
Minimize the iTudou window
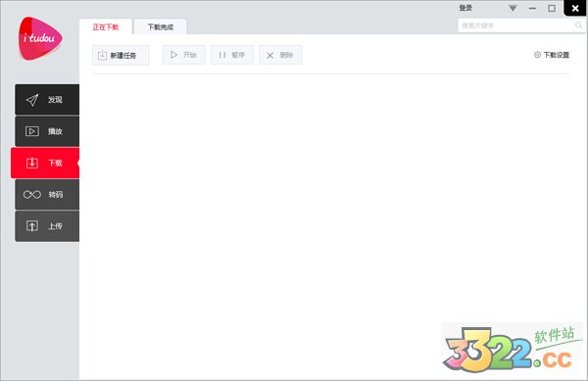coord(532,8)
